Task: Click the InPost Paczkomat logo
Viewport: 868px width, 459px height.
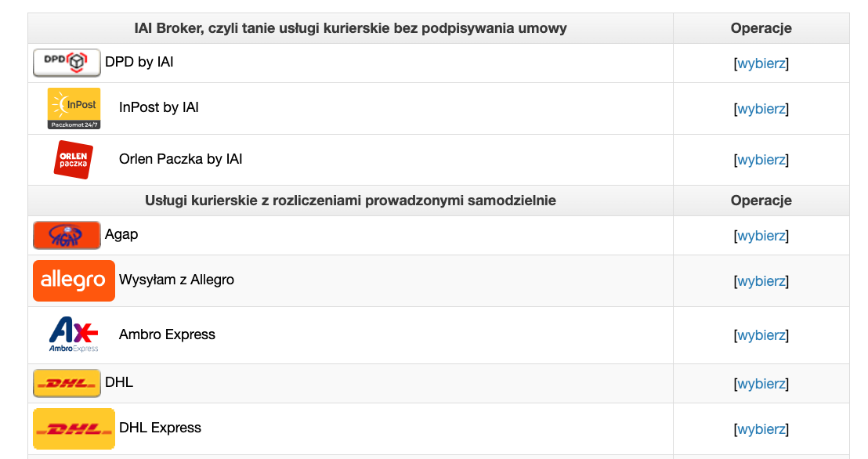Action: (x=74, y=109)
